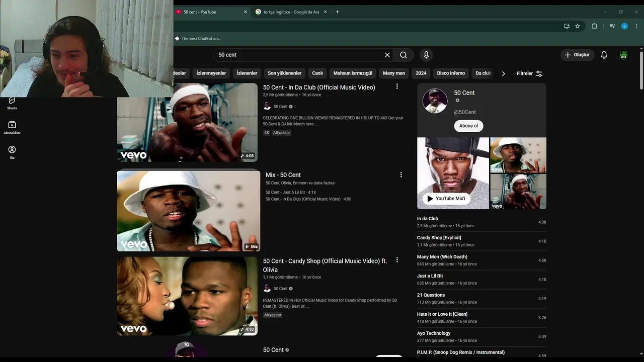Select the Many men filter chip
This screenshot has height=362, width=644.
pos(394,73)
